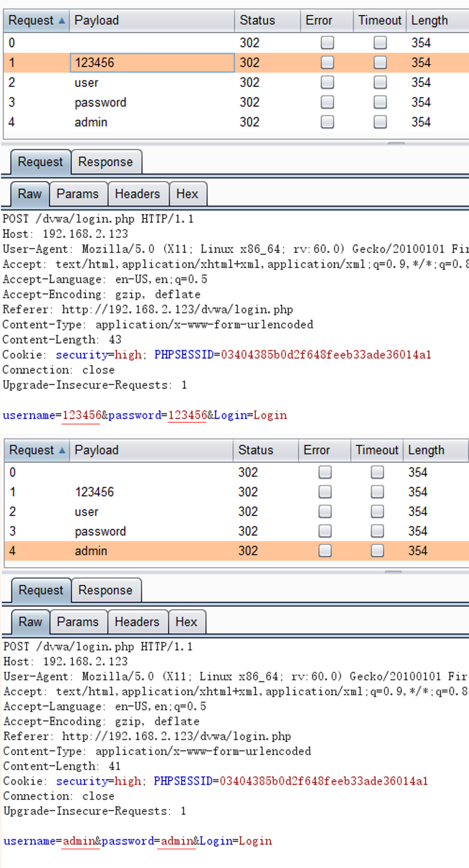
Task: Tick Timeout checkbox for payload user in top table
Action: click(380, 83)
